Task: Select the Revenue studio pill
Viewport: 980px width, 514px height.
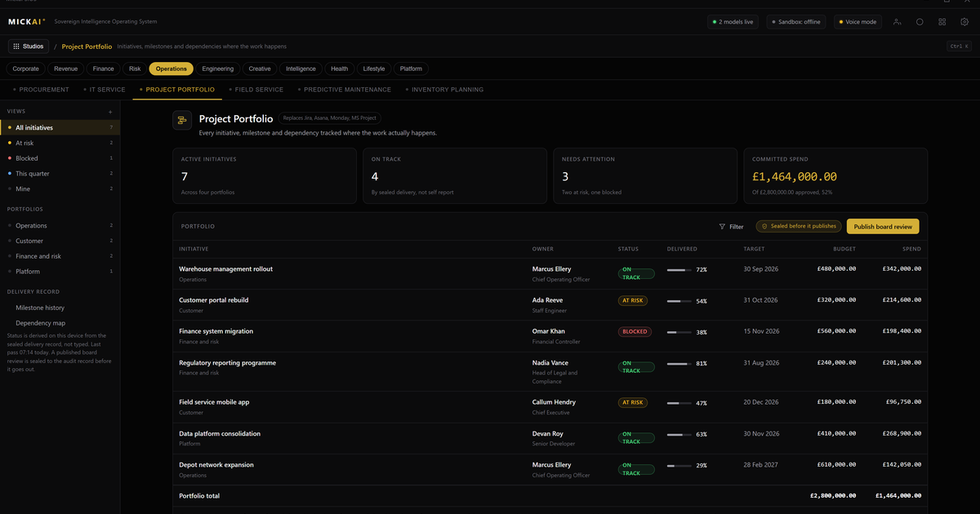Action: pos(66,69)
